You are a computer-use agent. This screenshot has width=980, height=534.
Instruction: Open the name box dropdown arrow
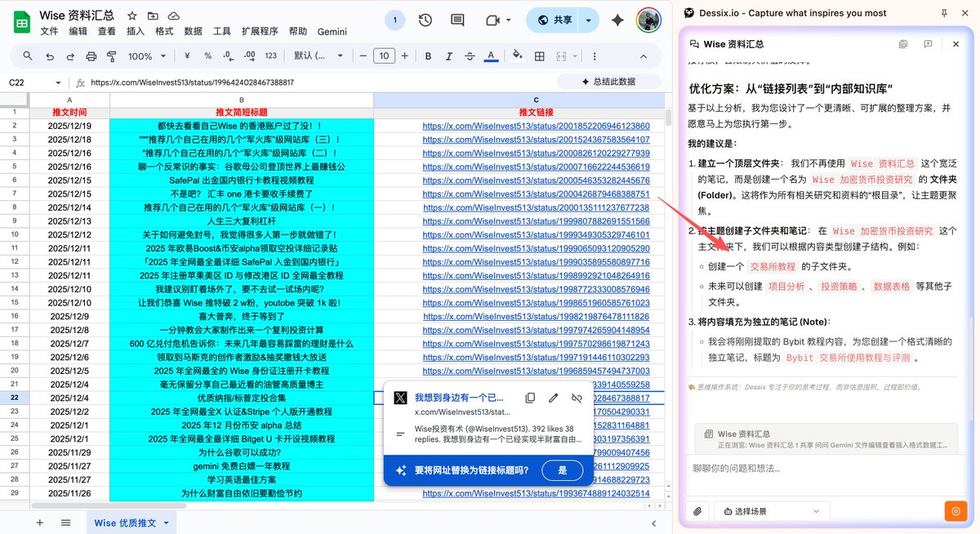tap(57, 82)
